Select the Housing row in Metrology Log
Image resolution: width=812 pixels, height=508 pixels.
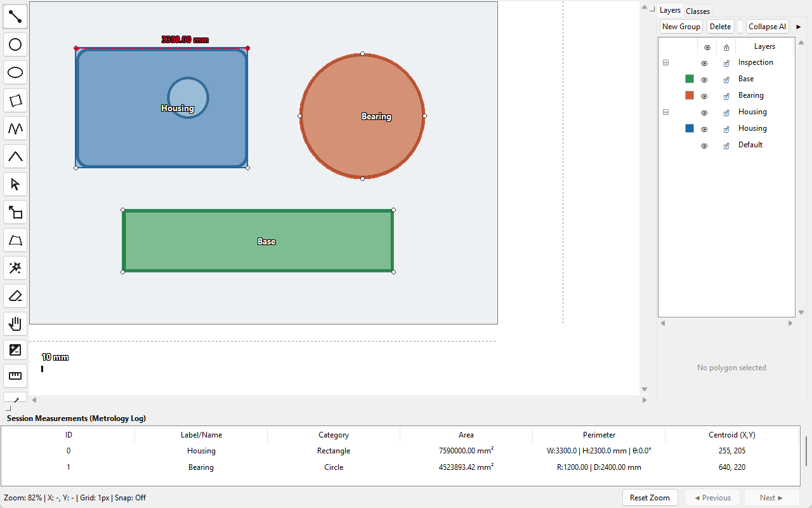tap(400, 451)
